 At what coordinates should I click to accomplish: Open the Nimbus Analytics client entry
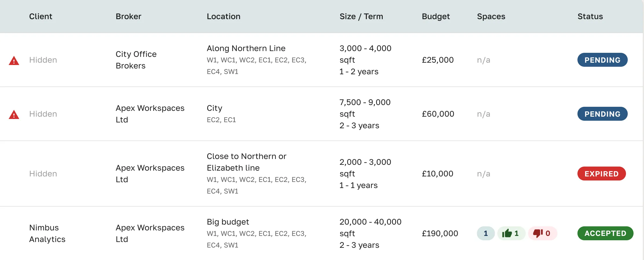click(x=47, y=233)
